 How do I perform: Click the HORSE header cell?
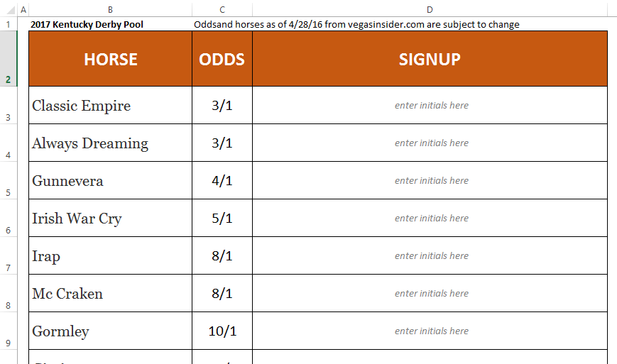[110, 59]
